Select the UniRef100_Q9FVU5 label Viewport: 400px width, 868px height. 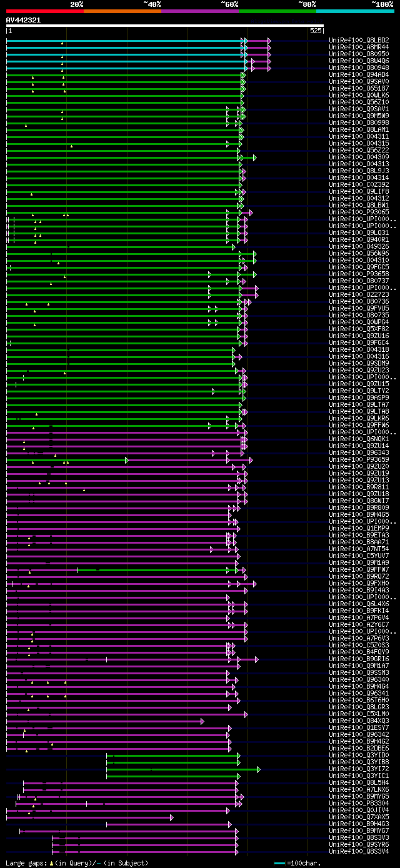[359, 309]
